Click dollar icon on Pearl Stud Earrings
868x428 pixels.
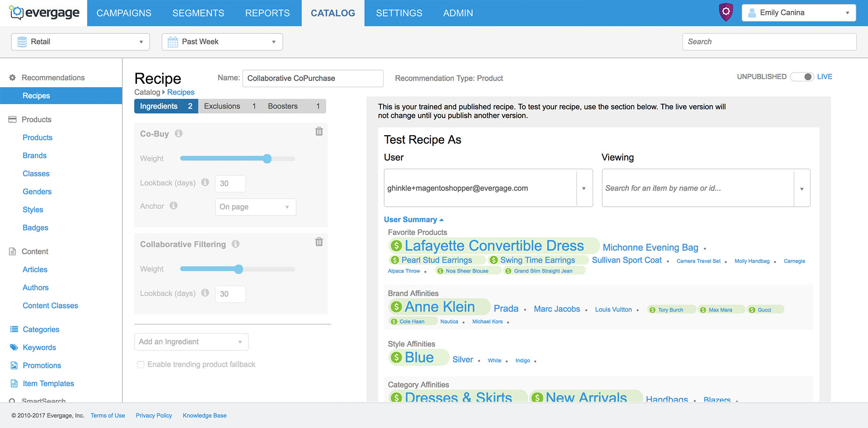(x=395, y=260)
